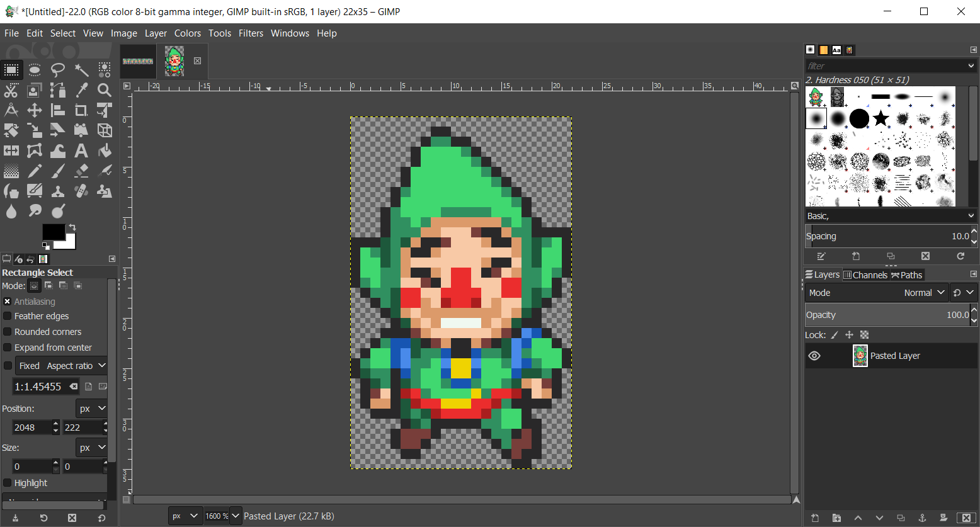Enable the Feather edges checkbox
This screenshot has width=980, height=527.
[8, 316]
